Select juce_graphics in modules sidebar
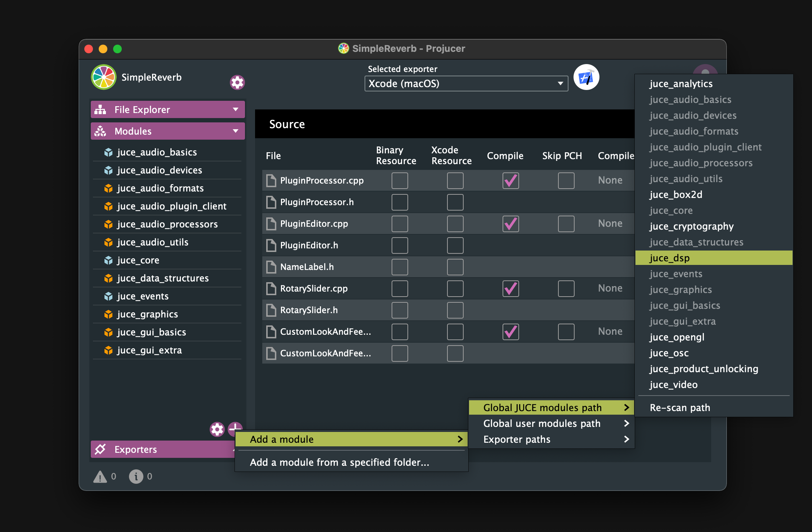The image size is (812, 532). [167, 314]
